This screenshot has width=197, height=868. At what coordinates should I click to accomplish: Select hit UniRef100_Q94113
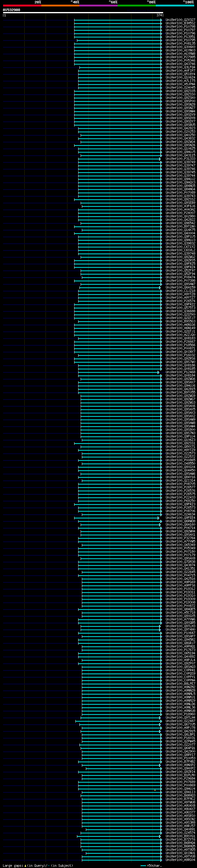click(180, 792)
